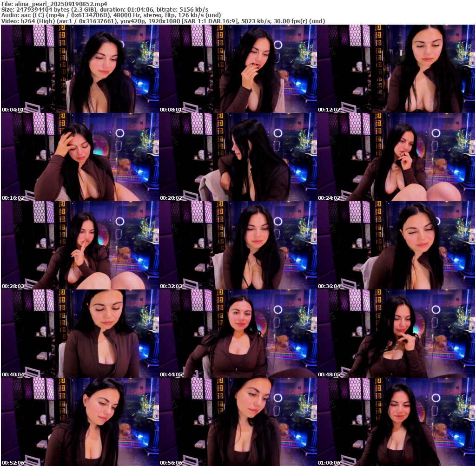Choose the thumbnail stamped 00:40:04

tap(80, 334)
